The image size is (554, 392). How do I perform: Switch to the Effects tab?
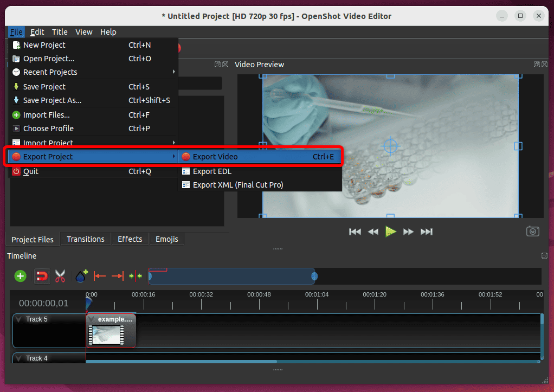(130, 239)
